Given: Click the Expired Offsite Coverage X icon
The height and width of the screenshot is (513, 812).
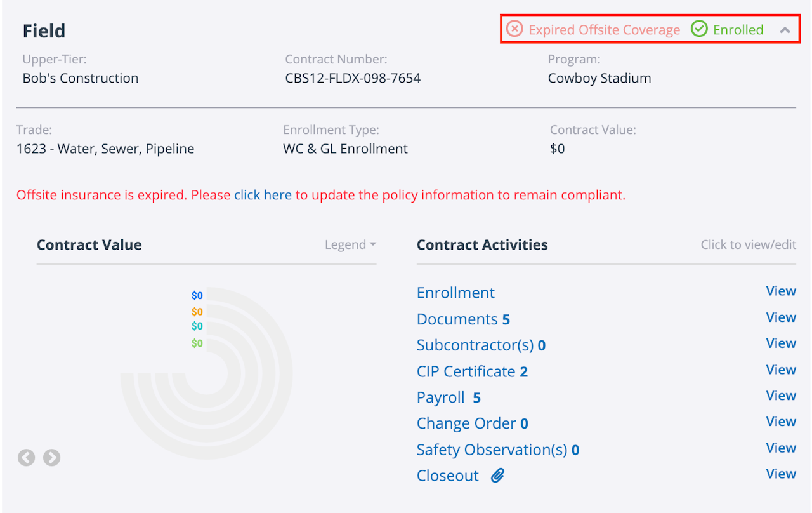Looking at the screenshot, I should pos(514,29).
